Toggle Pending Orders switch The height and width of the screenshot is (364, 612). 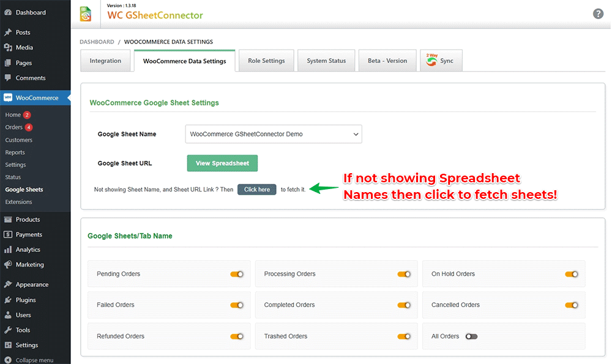click(236, 274)
